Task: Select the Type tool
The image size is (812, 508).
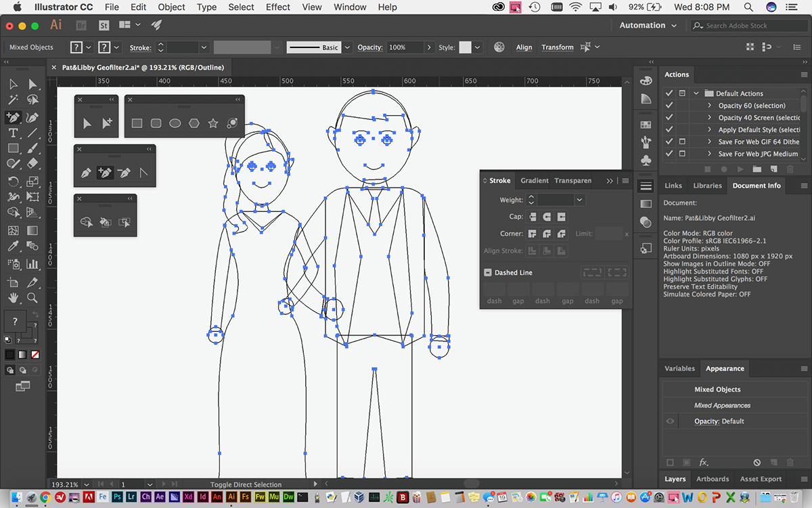Action: pos(13,133)
